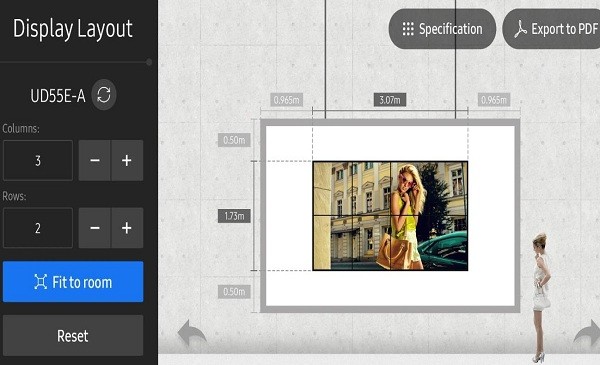Click the slider handle under Display Layout

(149, 62)
